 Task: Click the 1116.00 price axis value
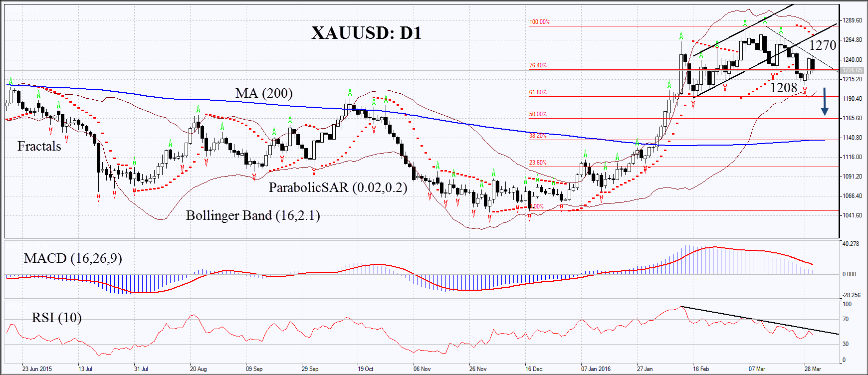tap(853, 157)
